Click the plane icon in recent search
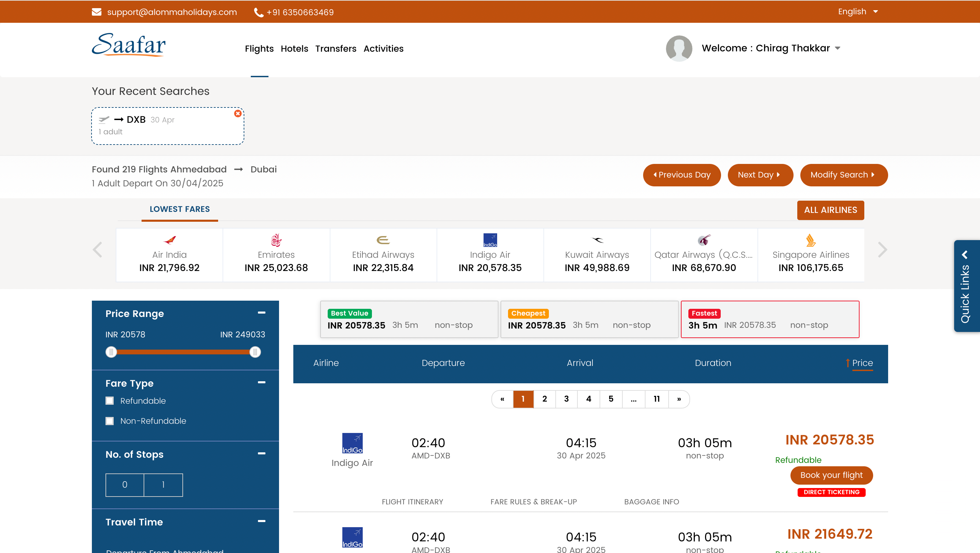Viewport: 980px width, 553px height. (x=104, y=120)
